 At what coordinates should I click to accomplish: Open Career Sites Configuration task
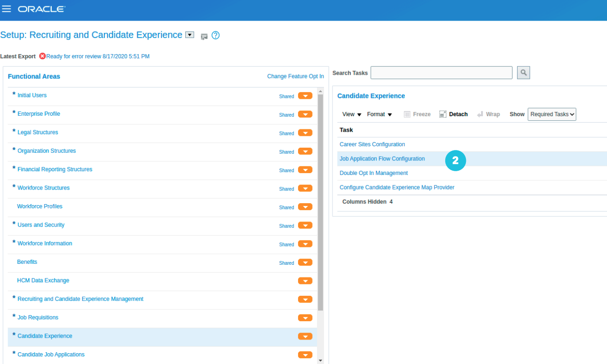[372, 144]
